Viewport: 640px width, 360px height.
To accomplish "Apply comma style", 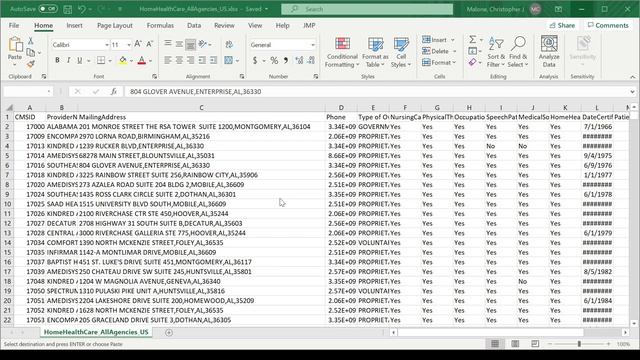I will click(286, 60).
